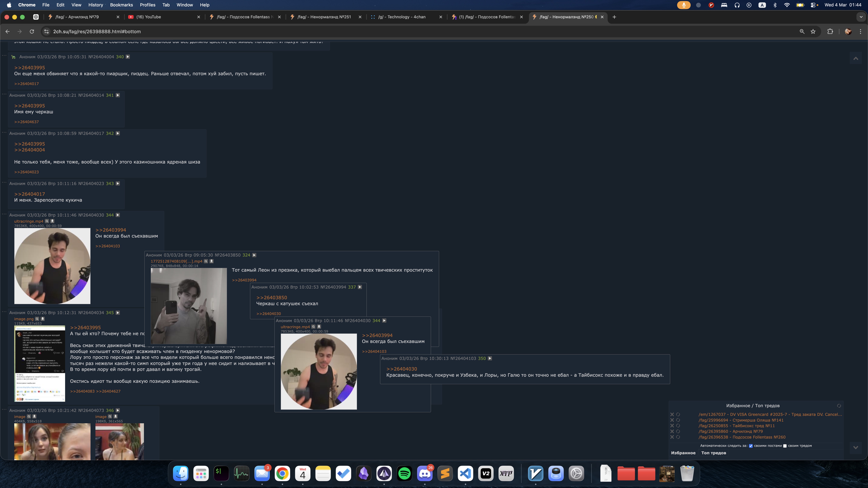Refresh Арчилэнд №79 favorite entry

[678, 431]
